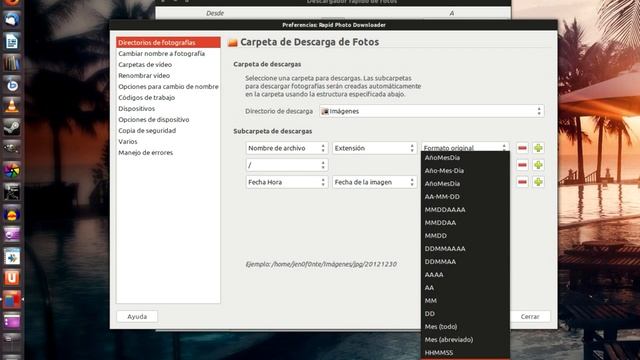Select Directorios de fotografías section
640x360 pixels.
coord(168,42)
